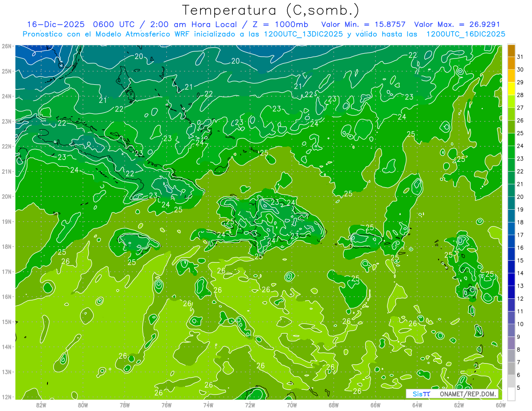Pick the dark orange swatch above 31
The width and height of the screenshot is (532, 411).
[x=512, y=51]
